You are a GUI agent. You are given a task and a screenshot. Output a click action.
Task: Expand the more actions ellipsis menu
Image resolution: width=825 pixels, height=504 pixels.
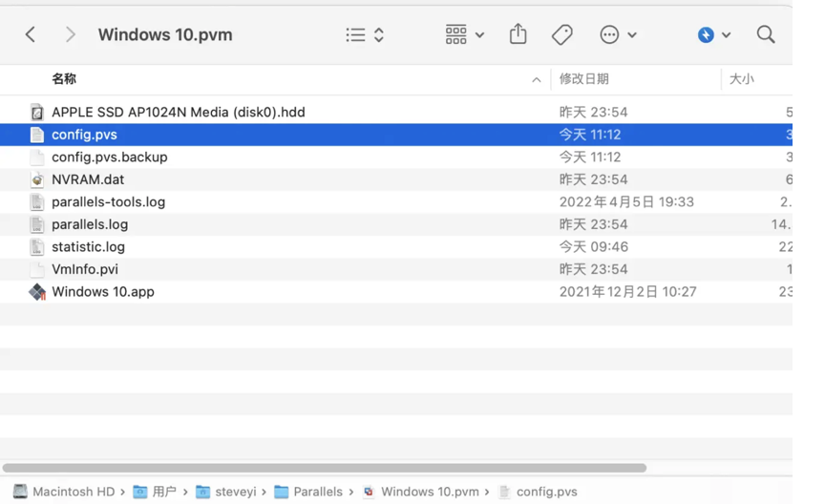click(618, 35)
